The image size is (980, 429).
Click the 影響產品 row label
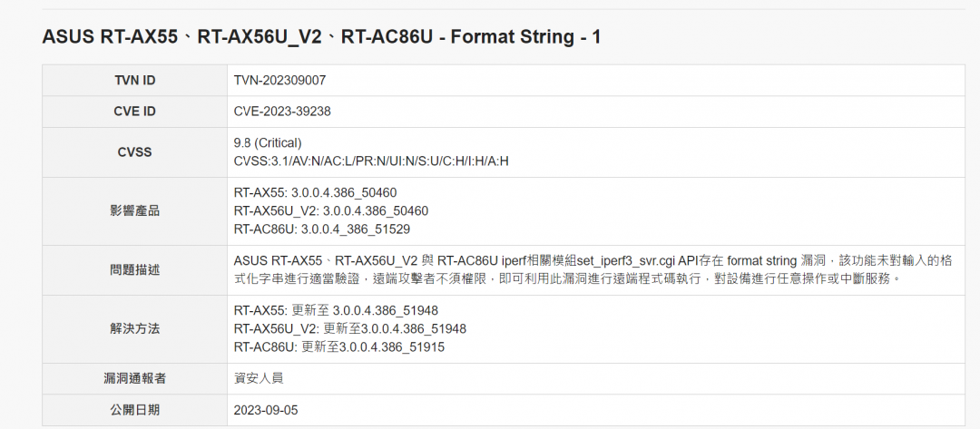click(x=134, y=210)
